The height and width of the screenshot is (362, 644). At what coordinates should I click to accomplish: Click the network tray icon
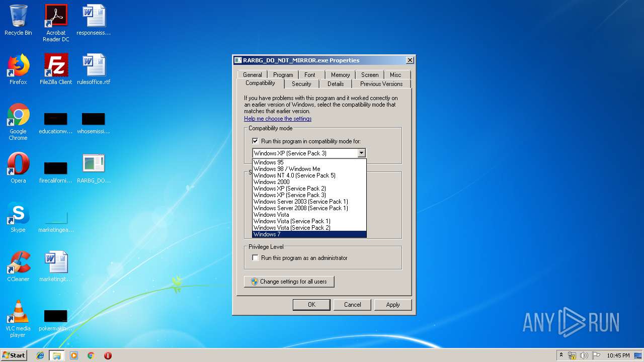click(572, 355)
